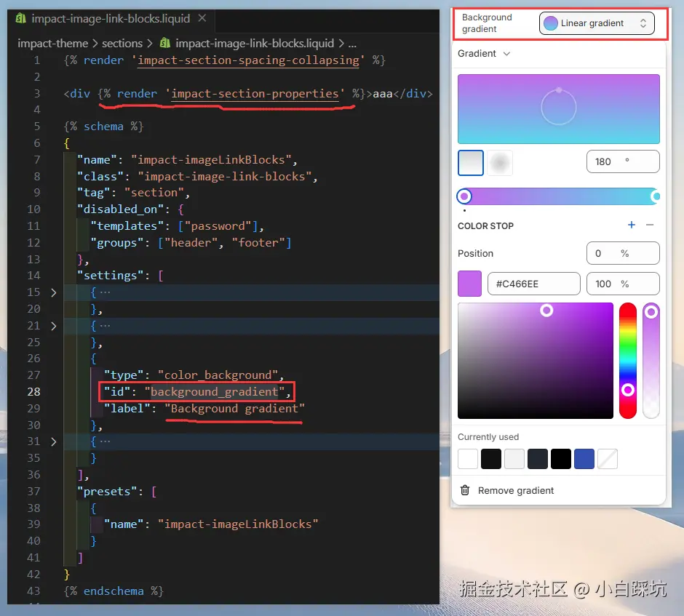The height and width of the screenshot is (616, 684).
Task: Click the alpha transparency slider
Action: 651,361
